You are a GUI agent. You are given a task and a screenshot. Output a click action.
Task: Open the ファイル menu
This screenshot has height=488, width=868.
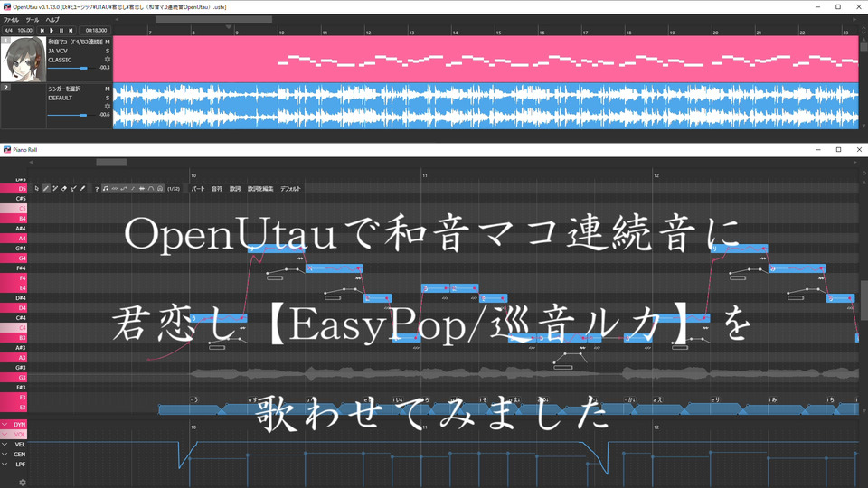click(x=11, y=20)
